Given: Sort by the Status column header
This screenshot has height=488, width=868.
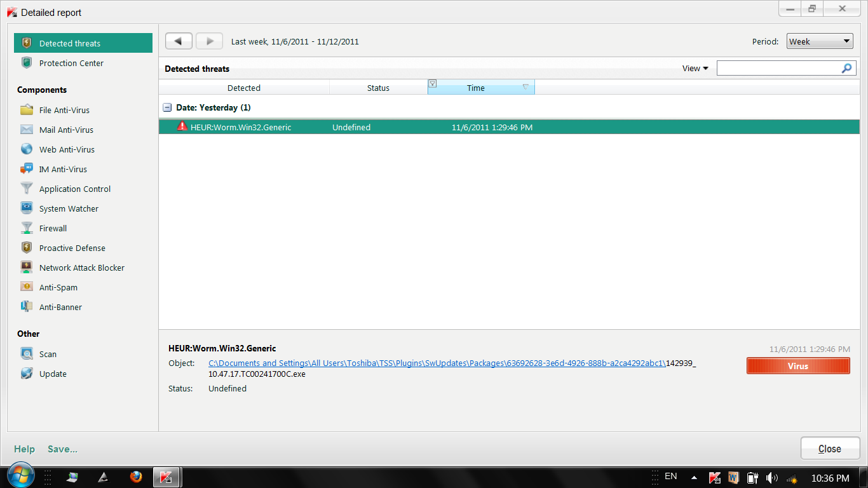Looking at the screenshot, I should coord(378,88).
